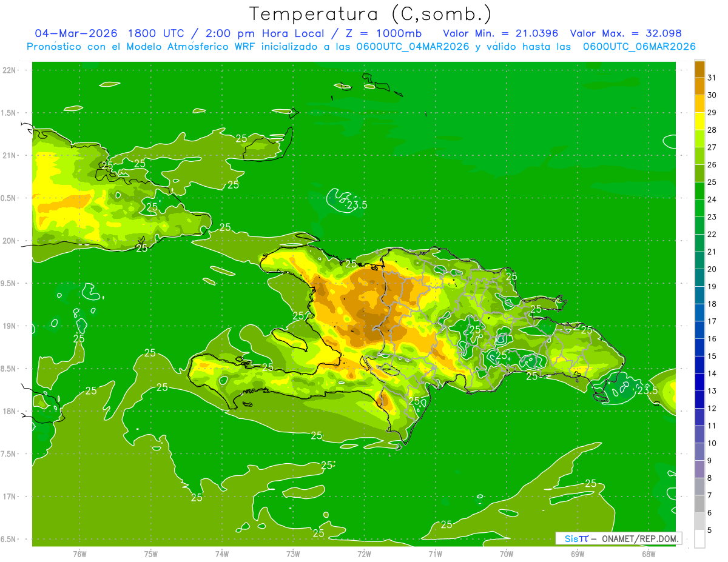This screenshot has width=728, height=562.
Task: Click 'Valor Min. = 21.0396' text
Action: pyautogui.click(x=501, y=33)
